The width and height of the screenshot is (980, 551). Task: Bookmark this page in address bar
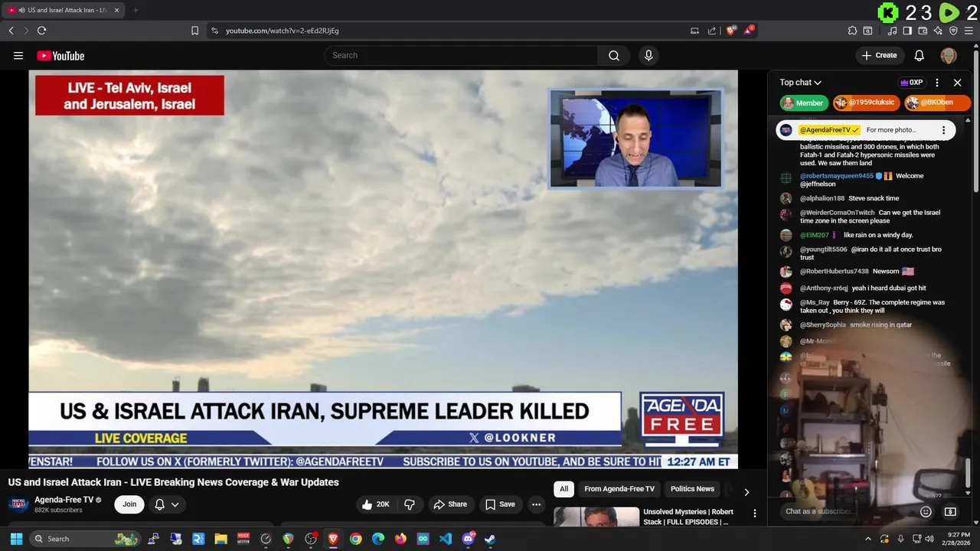pyautogui.click(x=194, y=31)
